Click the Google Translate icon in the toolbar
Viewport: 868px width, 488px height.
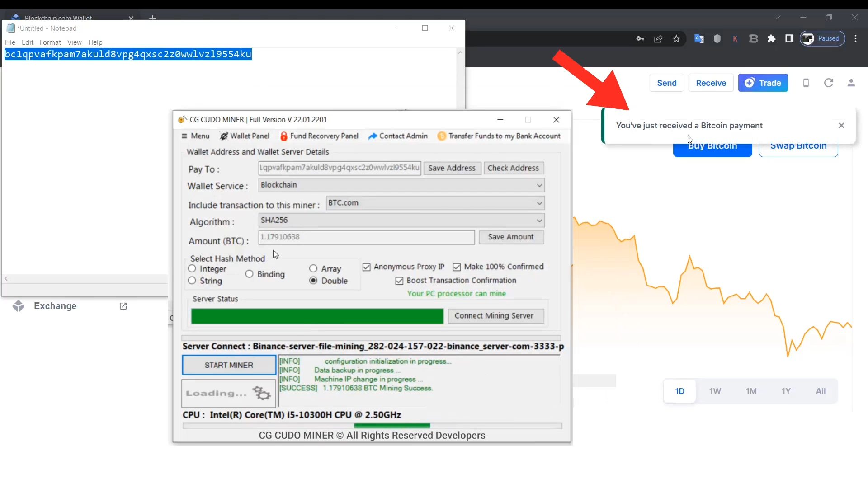[x=699, y=39]
